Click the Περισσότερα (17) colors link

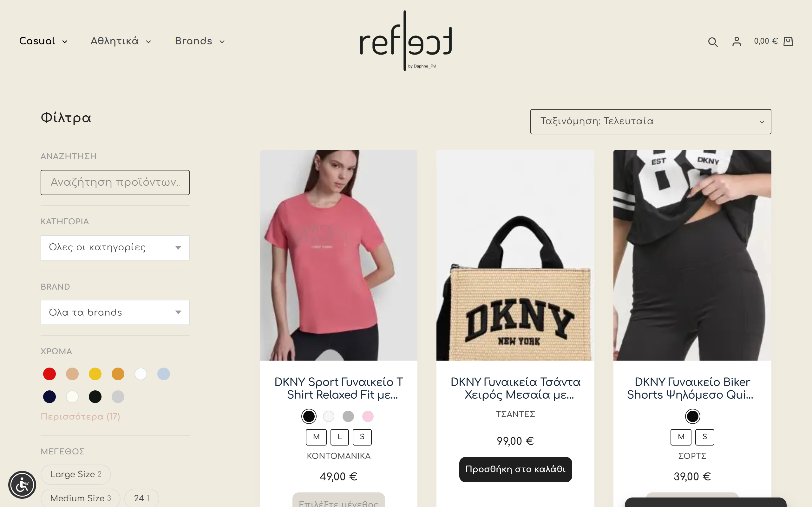click(80, 416)
